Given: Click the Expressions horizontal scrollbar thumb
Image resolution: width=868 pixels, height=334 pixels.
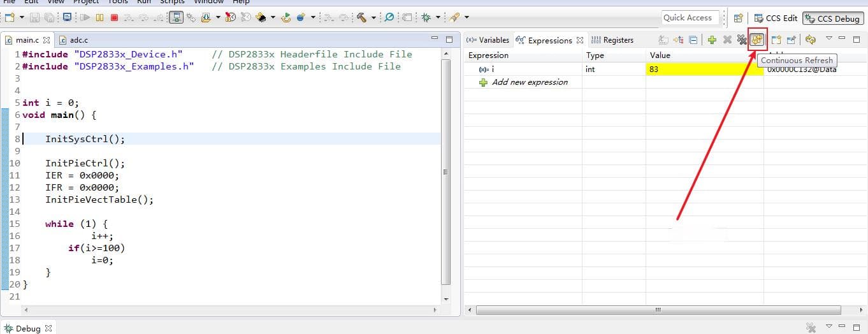Looking at the screenshot, I should 657,310.
